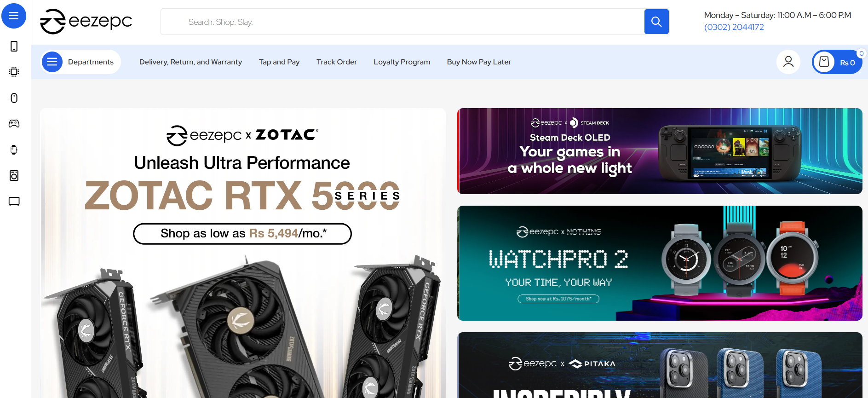Open the processor chip category icon
Viewport: 868px width, 398px height.
tap(14, 72)
